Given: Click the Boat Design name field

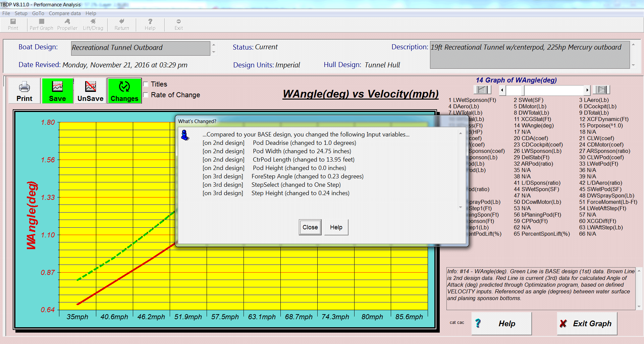Looking at the screenshot, I should pos(141,48).
